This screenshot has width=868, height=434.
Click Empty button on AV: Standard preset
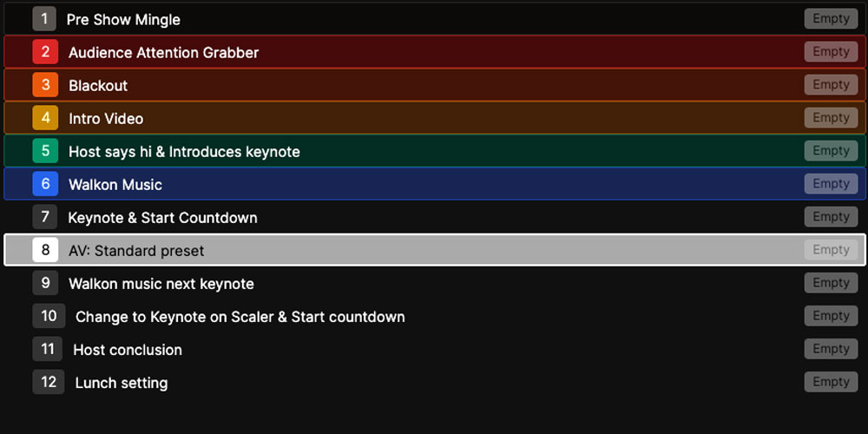point(831,250)
